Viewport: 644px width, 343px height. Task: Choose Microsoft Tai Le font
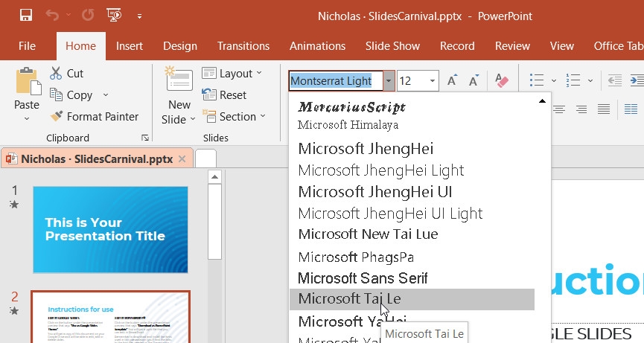click(412, 299)
